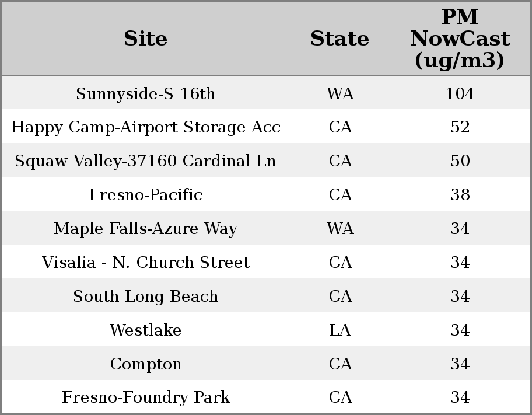This screenshot has height=415, width=532.
Task: Click the 104 PM NowCast value
Action: (460, 93)
